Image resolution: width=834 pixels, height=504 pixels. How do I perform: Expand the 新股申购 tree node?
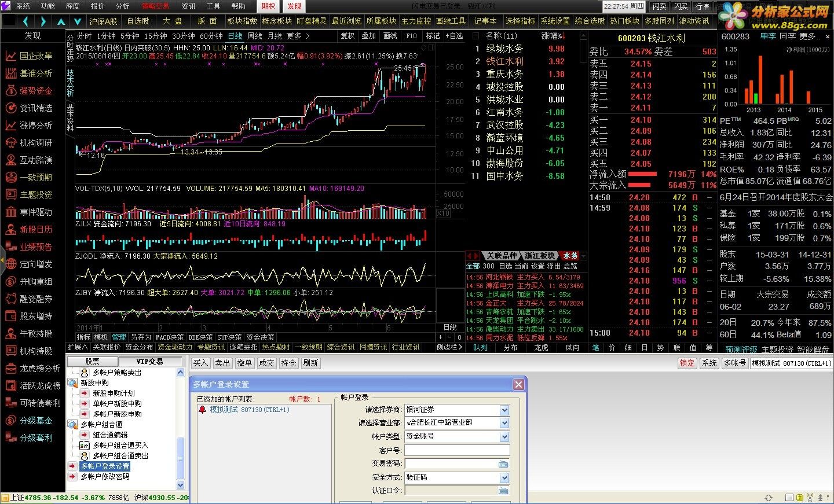72,383
